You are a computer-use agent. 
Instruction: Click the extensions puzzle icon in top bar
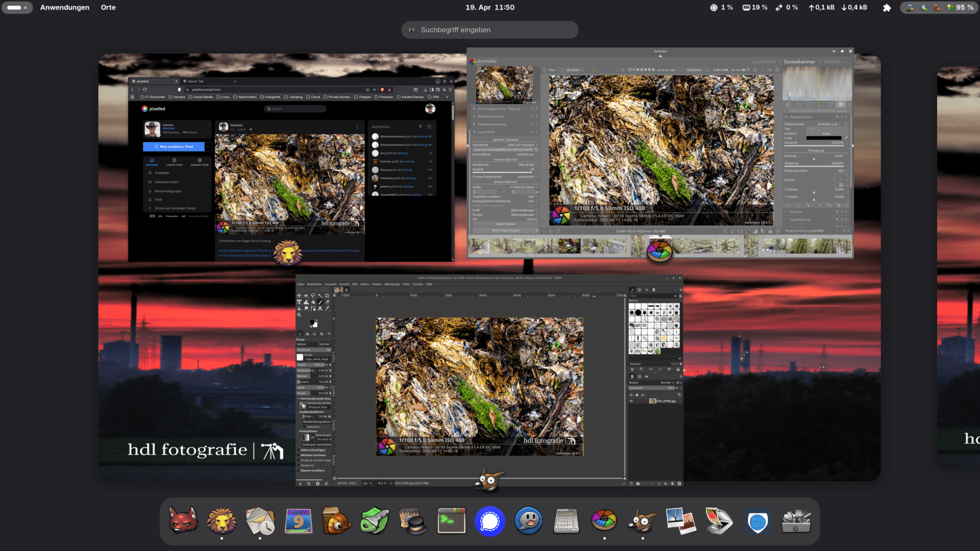pyautogui.click(x=887, y=8)
